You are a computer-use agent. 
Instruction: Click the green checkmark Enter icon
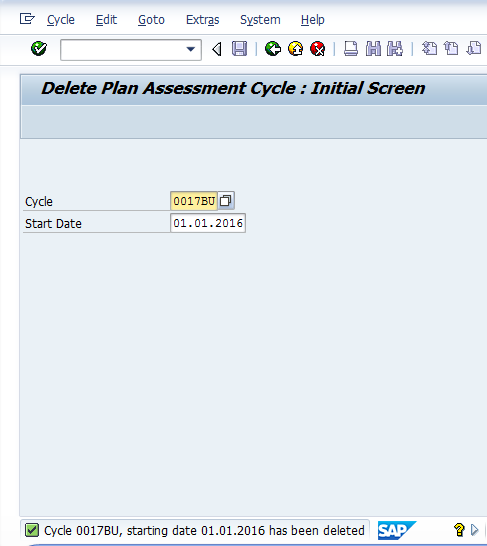coord(39,49)
